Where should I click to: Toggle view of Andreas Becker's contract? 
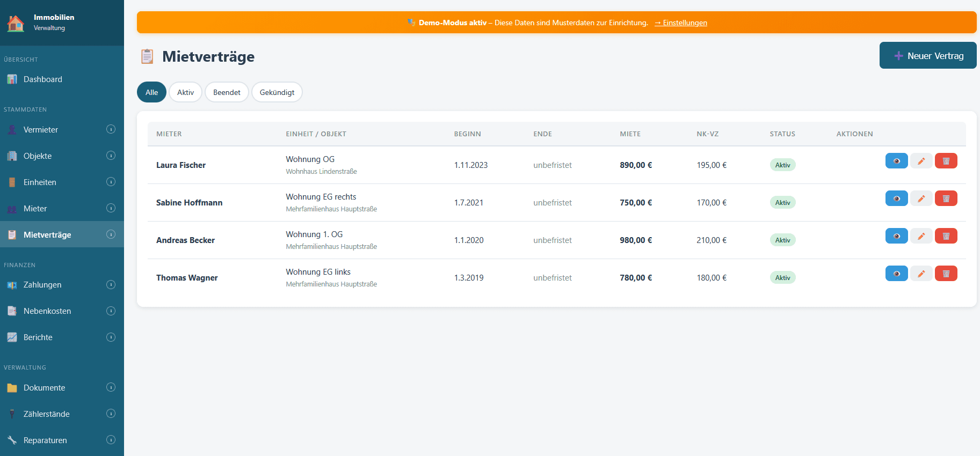click(896, 236)
